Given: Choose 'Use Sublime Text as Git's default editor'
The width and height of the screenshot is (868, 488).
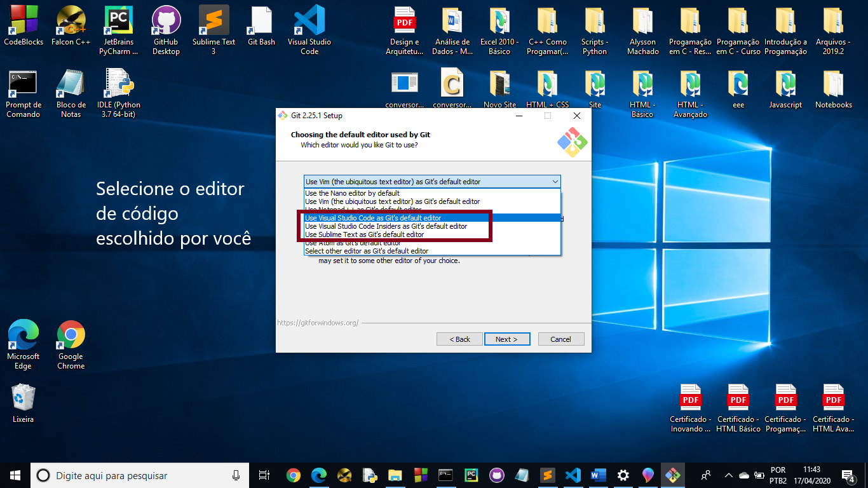Looking at the screenshot, I should pyautogui.click(x=432, y=234).
